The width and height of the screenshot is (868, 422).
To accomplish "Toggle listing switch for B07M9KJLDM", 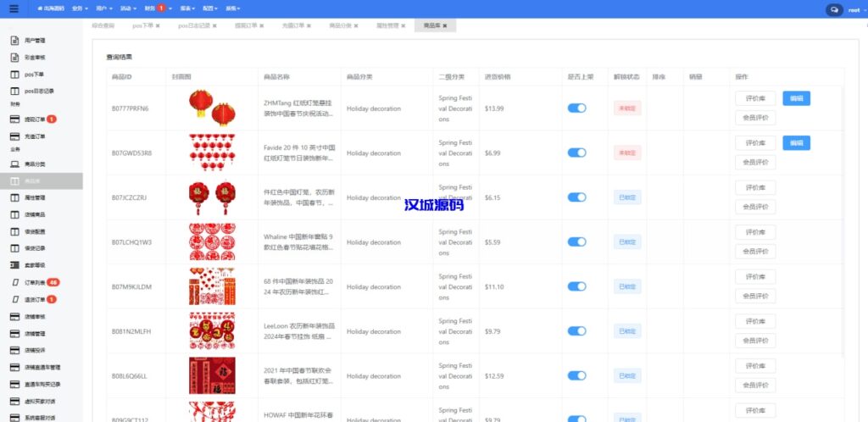I will tap(576, 286).
